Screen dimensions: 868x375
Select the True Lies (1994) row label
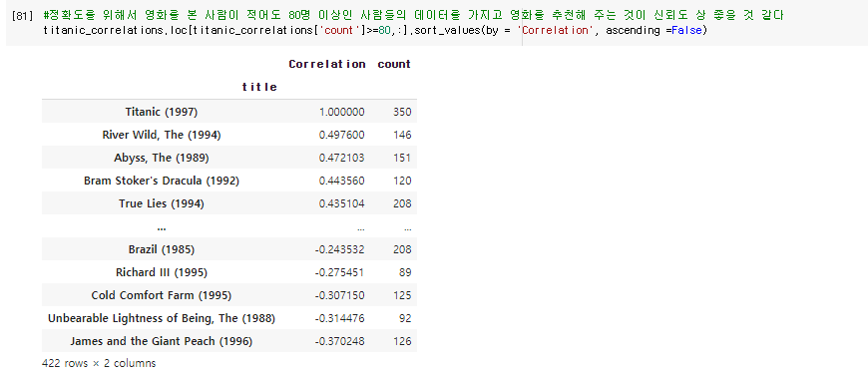[x=161, y=203]
